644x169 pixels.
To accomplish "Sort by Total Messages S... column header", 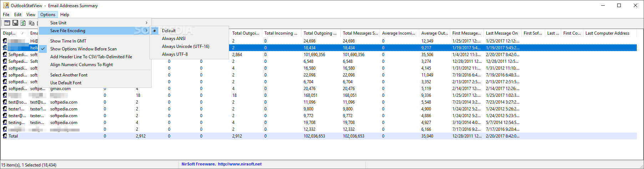I will pos(360,33).
